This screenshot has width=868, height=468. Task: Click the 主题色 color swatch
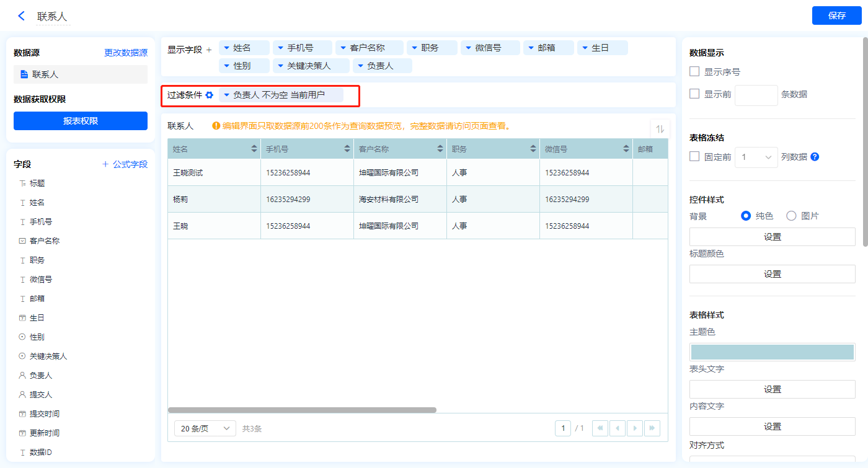click(x=772, y=352)
